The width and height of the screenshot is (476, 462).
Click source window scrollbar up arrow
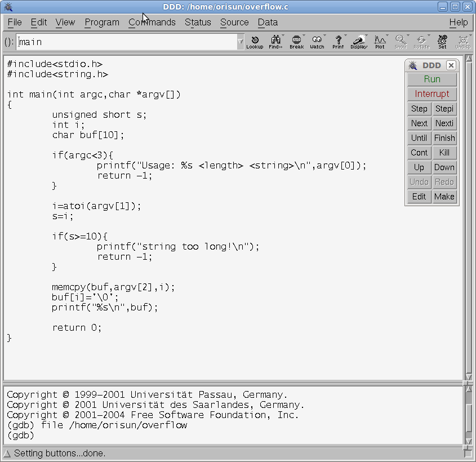(469, 58)
